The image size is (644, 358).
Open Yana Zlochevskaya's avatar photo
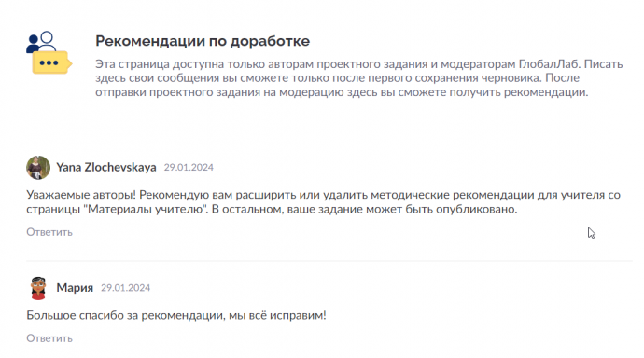click(x=38, y=167)
